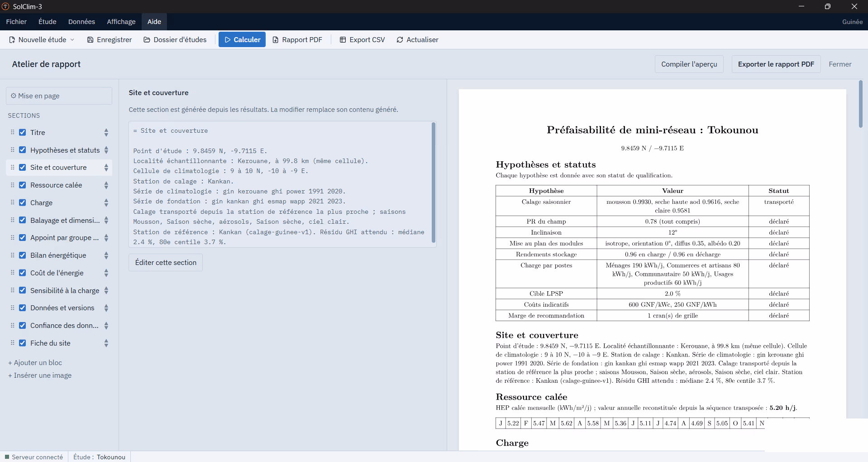Click the Actualiser refresh icon
Viewport: 868px width, 462px height.
(x=400, y=40)
